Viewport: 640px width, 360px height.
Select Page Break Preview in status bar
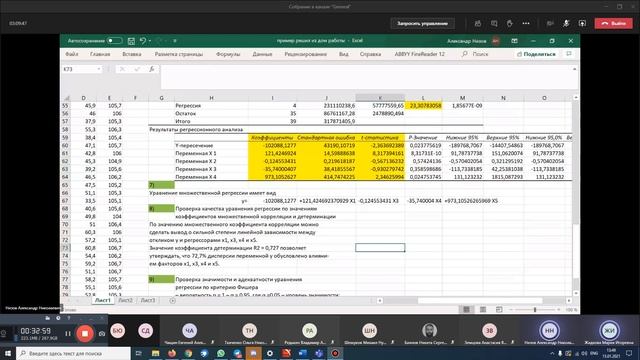pyautogui.click(x=499, y=310)
